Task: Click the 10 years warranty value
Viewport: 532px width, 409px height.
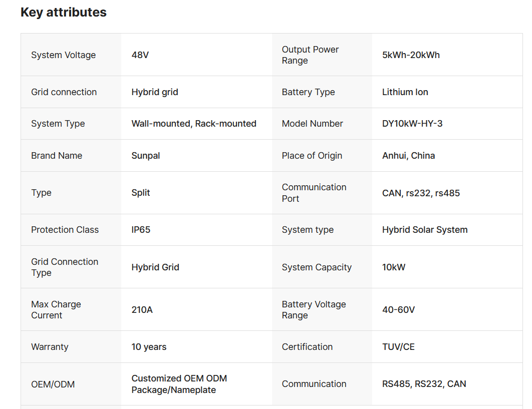Action: (149, 347)
